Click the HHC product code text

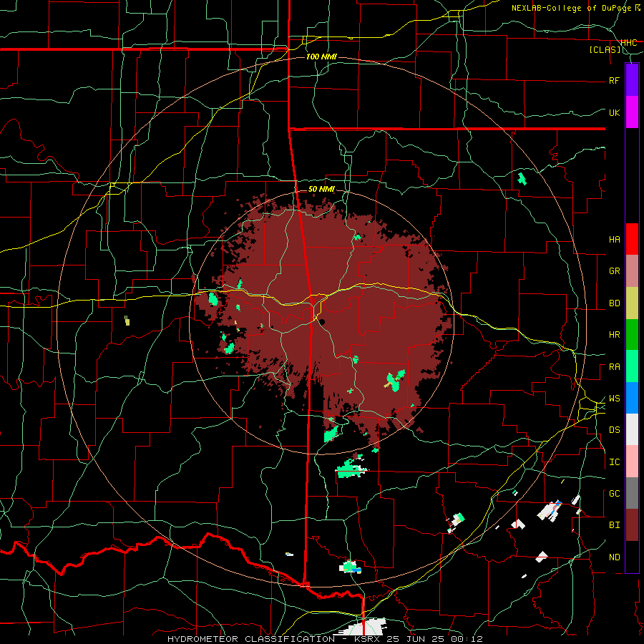tap(628, 43)
